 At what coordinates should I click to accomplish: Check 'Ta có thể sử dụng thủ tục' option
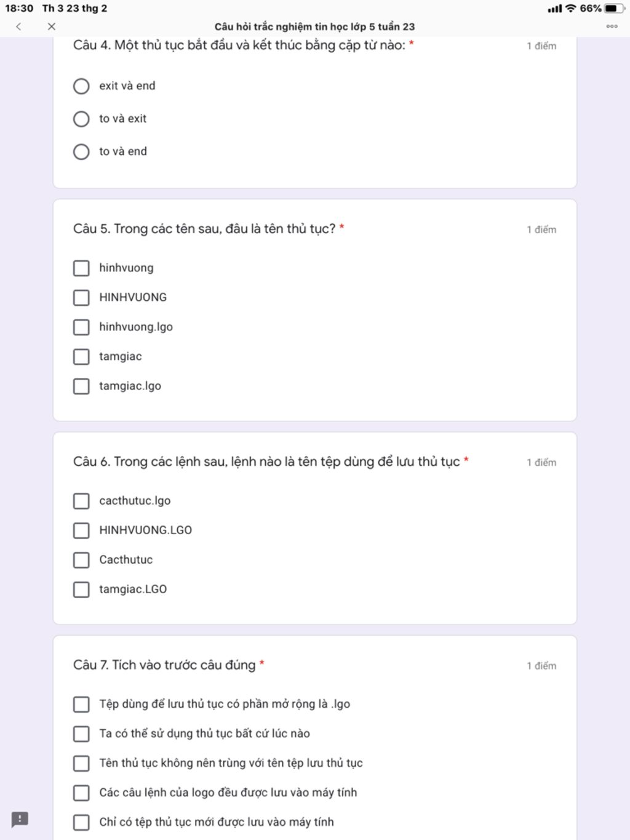tap(81, 734)
